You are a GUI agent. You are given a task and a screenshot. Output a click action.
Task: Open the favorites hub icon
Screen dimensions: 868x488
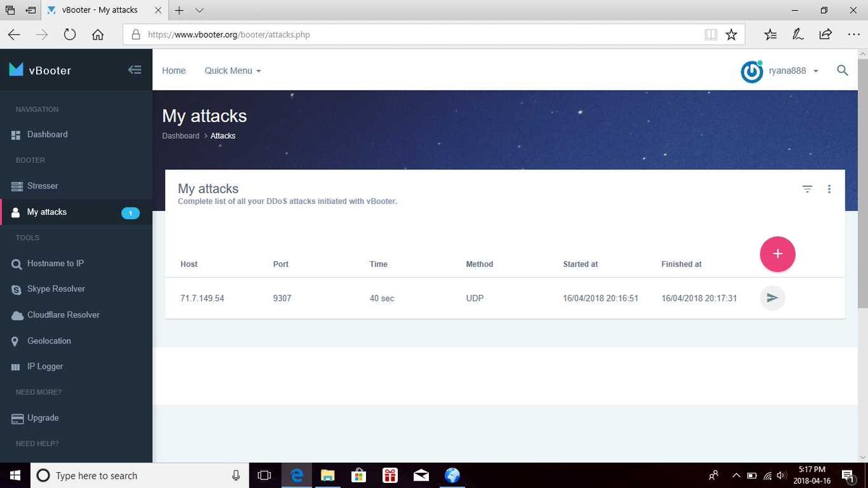[770, 34]
